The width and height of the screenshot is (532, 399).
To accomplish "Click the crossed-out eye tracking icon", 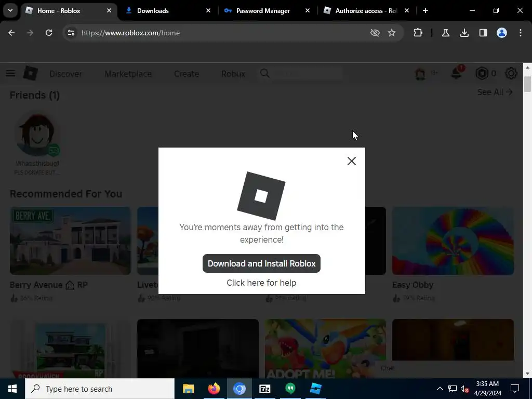I will click(x=375, y=33).
